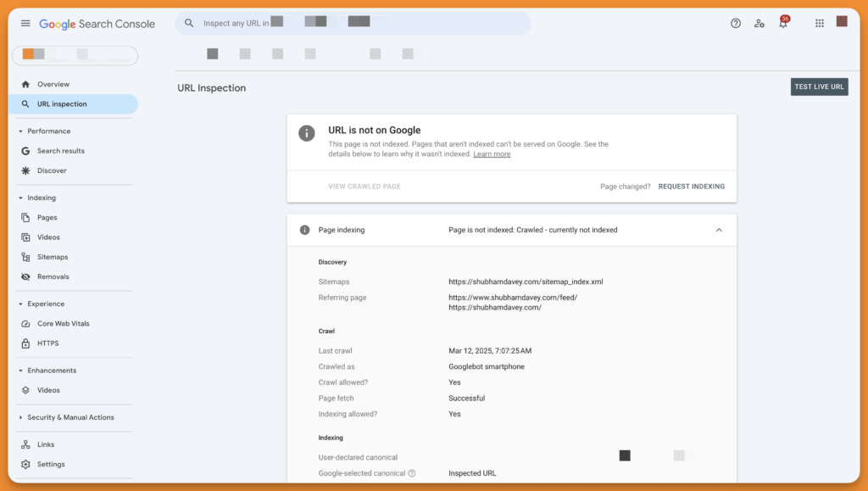Viewport: 868px width, 491px height.
Task: Click the Googlebot smartphone value
Action: click(x=486, y=366)
